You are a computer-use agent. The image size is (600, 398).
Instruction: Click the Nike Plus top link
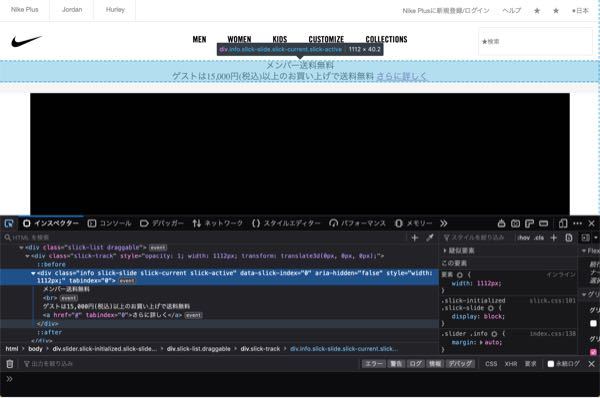click(x=25, y=10)
